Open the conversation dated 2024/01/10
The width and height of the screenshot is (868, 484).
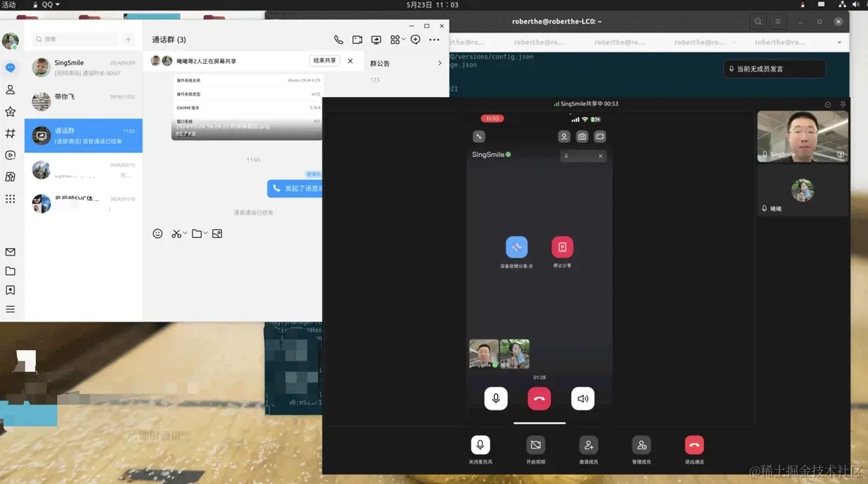point(84,203)
